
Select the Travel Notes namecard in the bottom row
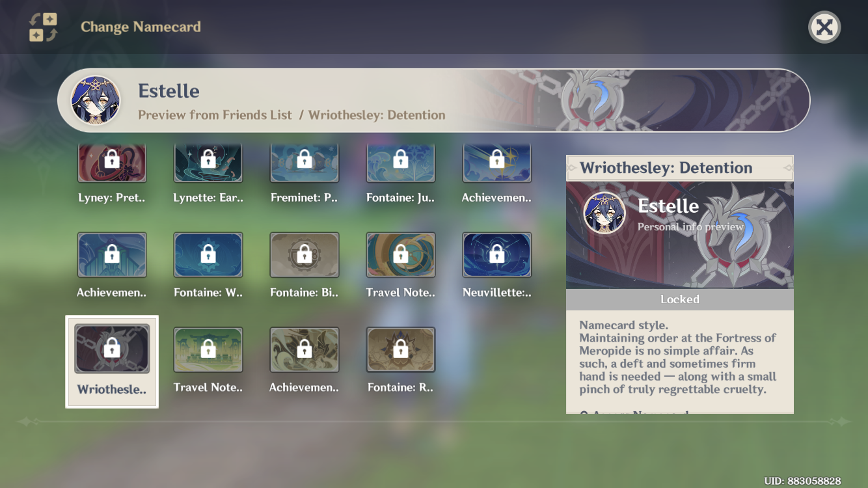(x=208, y=349)
